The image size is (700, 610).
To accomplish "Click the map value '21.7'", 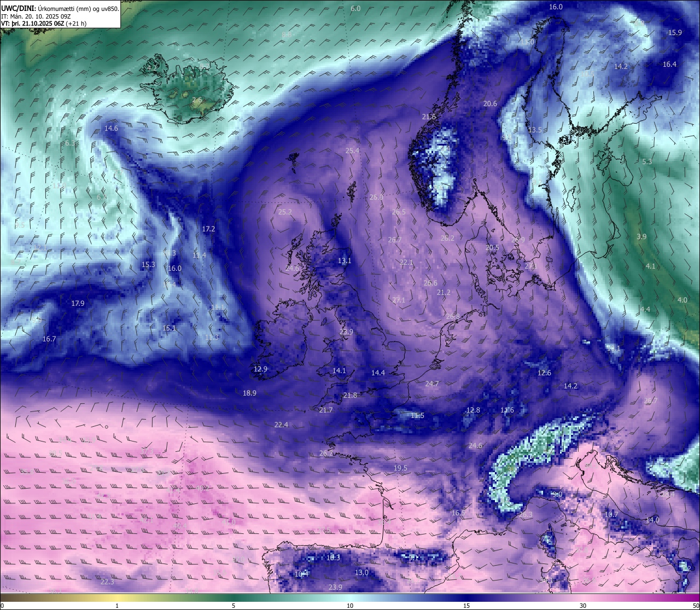I will pos(325,410).
